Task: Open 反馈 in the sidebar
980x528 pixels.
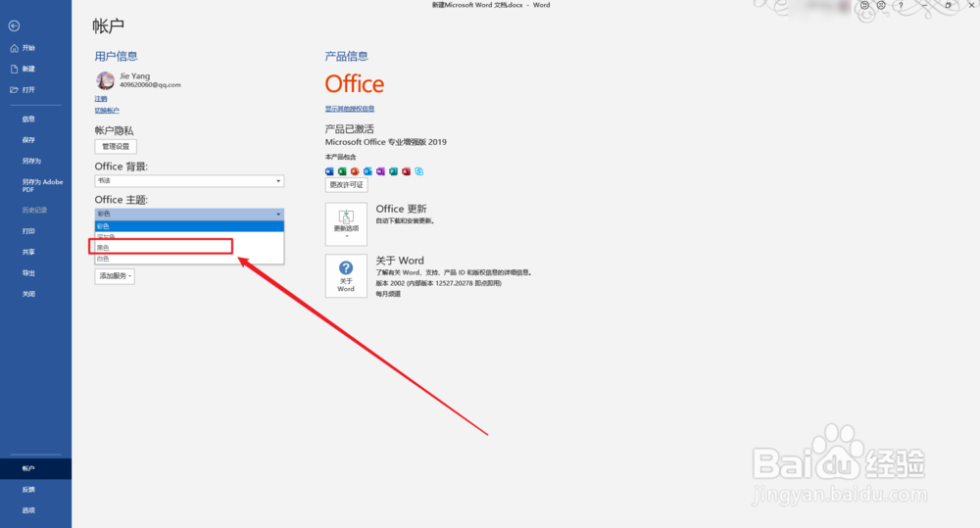Action: point(28,489)
